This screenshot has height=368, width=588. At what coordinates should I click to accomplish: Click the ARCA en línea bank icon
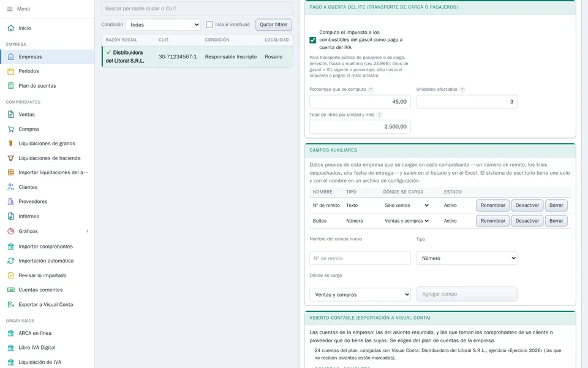point(11,333)
